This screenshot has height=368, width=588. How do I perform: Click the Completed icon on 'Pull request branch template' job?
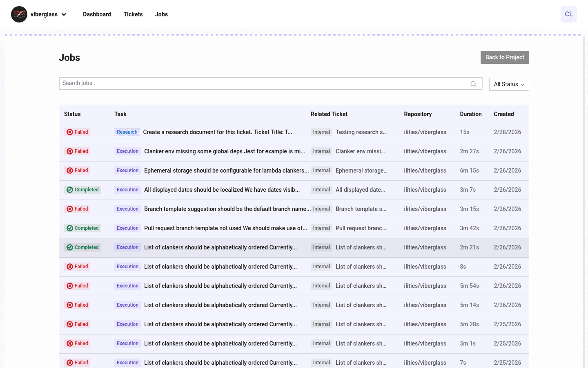click(69, 228)
